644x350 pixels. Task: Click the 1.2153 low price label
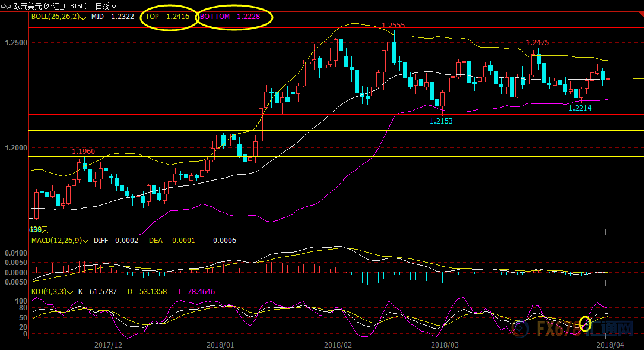[441, 121]
